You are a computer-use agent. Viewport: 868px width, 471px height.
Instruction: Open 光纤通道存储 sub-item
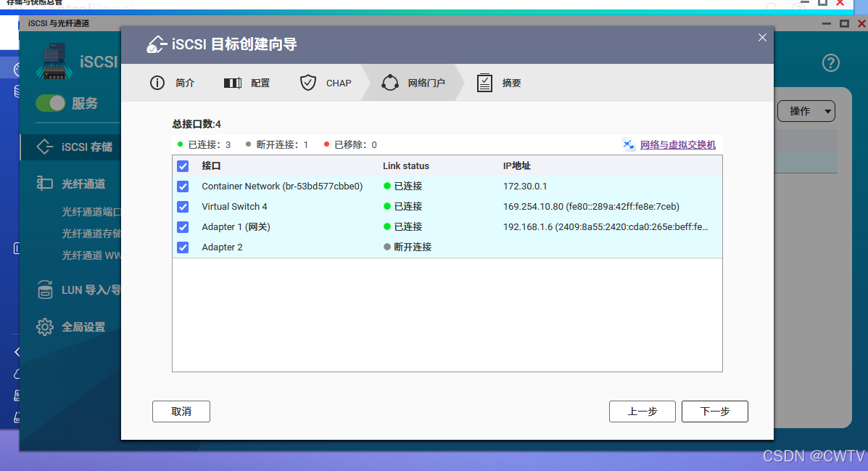91,233
